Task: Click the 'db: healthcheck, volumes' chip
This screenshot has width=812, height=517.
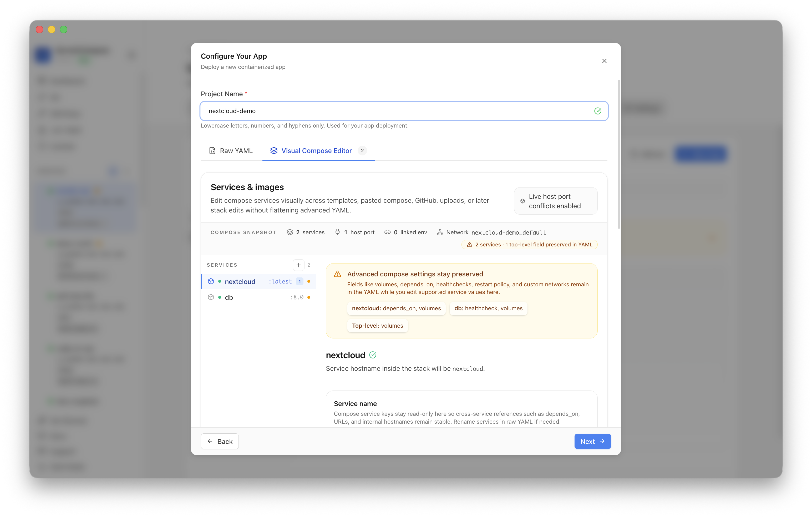Action: click(488, 308)
